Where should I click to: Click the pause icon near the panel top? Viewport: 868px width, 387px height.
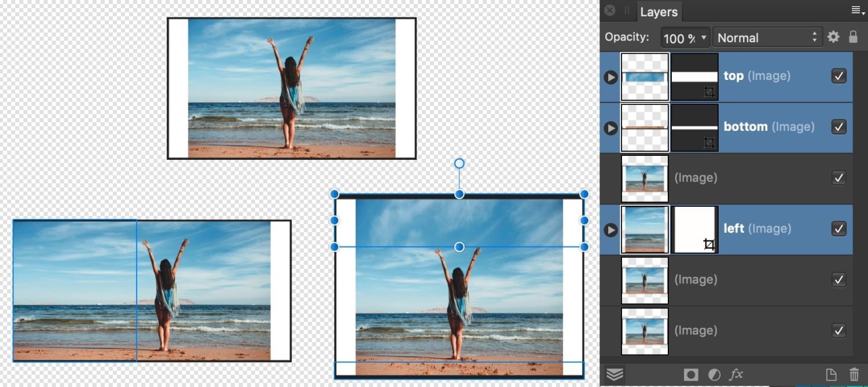[627, 10]
